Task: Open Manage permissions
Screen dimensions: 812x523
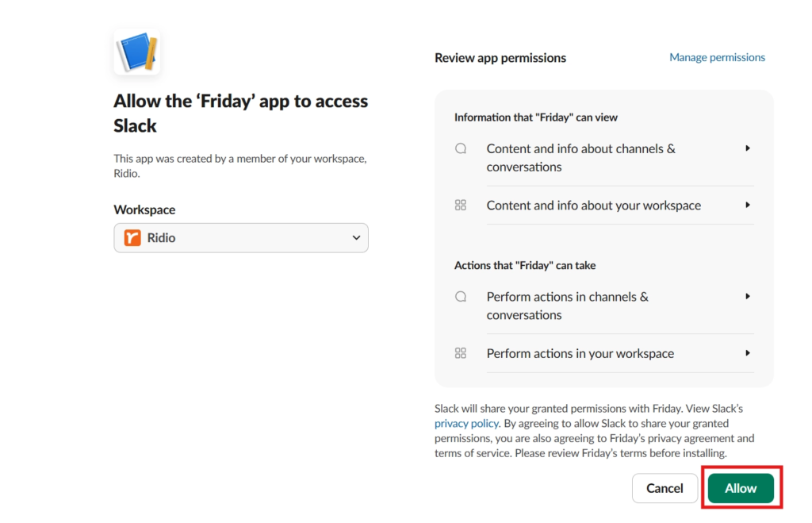Action: point(716,57)
